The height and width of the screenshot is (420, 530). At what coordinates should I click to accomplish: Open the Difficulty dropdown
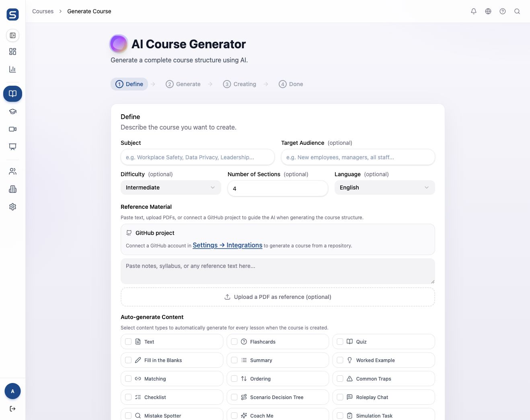click(171, 187)
